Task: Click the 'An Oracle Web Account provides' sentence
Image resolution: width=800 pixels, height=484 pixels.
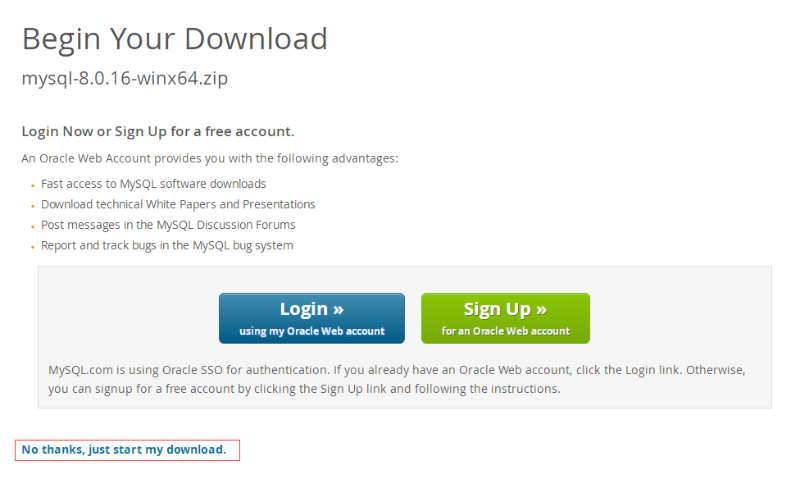Action: pos(210,159)
